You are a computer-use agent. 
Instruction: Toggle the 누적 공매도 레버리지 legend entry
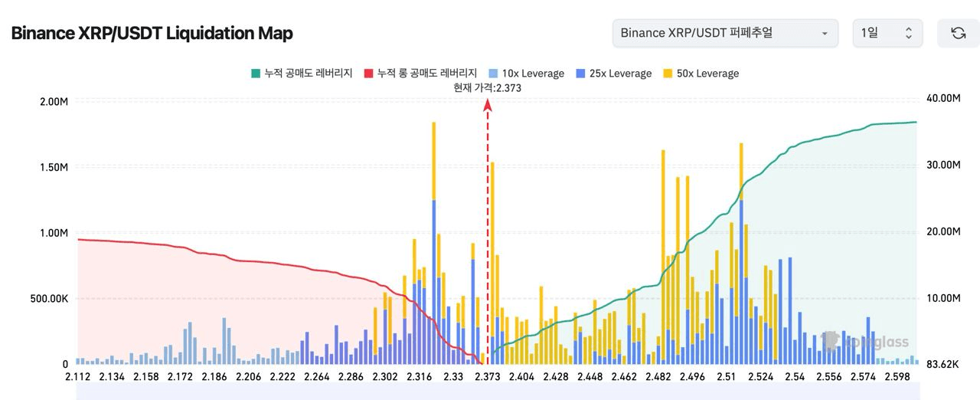pos(301,74)
